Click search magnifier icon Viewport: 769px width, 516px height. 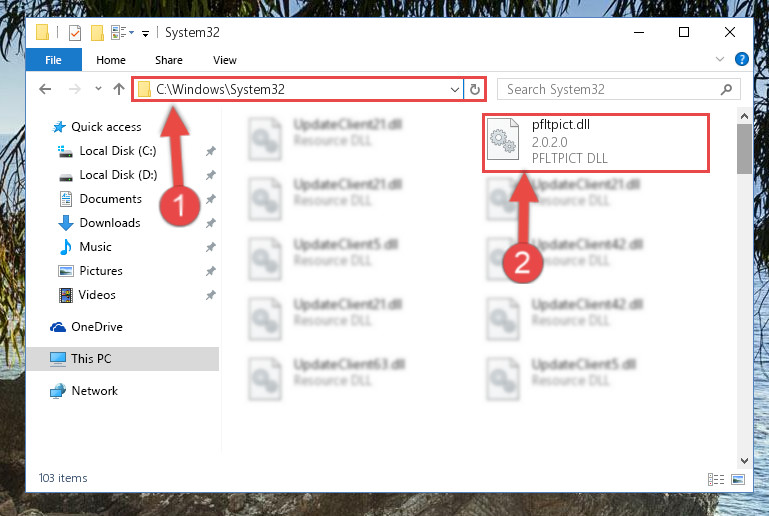726,89
